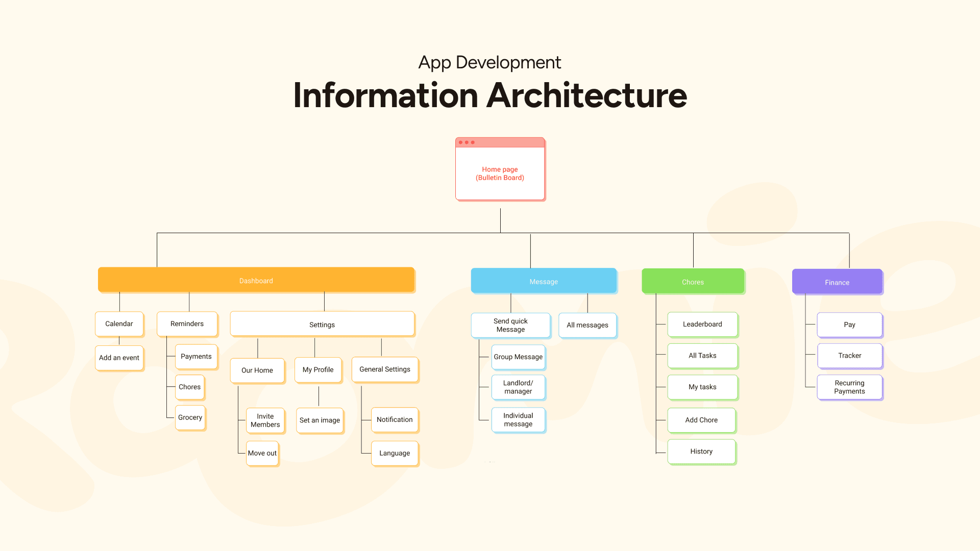Click the Language node
This screenshot has height=551, width=980.
(395, 453)
